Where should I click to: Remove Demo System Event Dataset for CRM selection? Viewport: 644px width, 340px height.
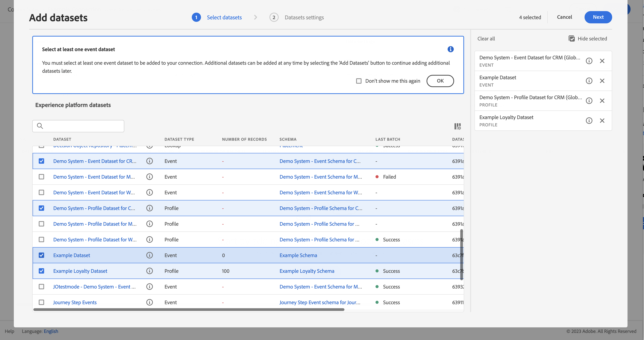(602, 61)
